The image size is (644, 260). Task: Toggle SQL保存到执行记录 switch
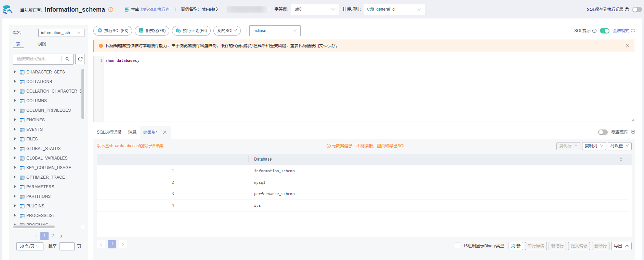637,10
